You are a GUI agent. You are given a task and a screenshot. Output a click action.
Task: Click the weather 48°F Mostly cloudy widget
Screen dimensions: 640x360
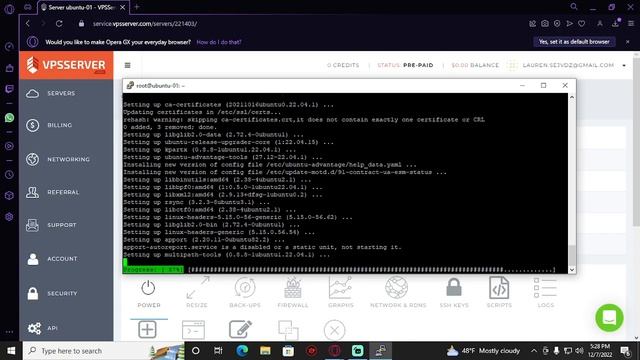pos(484,351)
